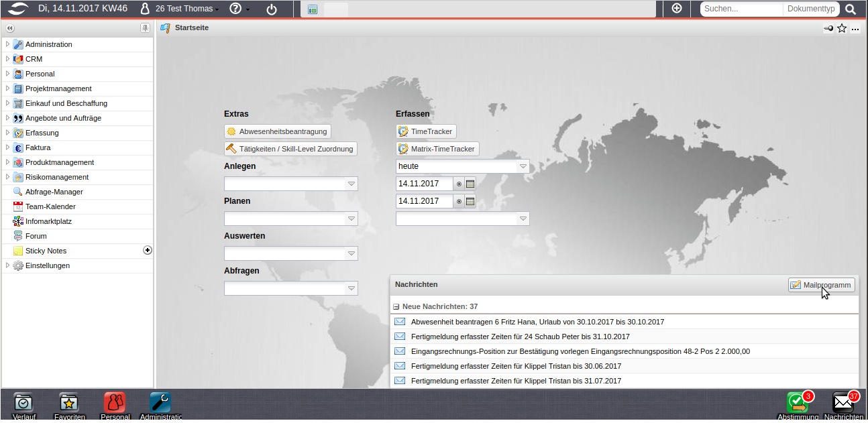Click the Abstimmung icon with badge

(798, 404)
